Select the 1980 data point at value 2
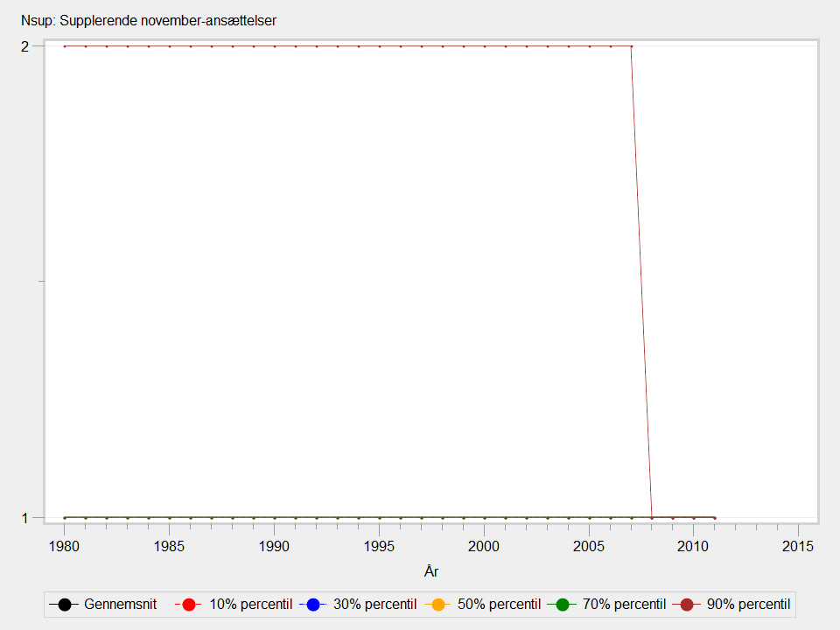This screenshot has height=630, width=840. tap(65, 46)
